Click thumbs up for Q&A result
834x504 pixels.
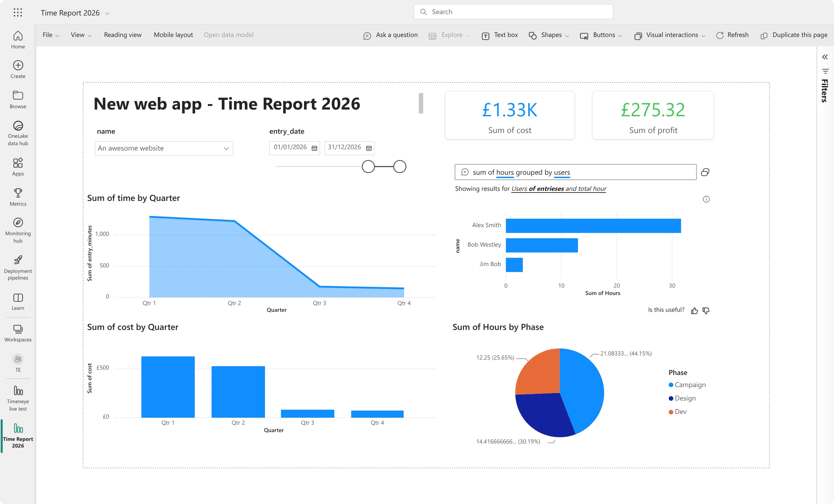[694, 310]
